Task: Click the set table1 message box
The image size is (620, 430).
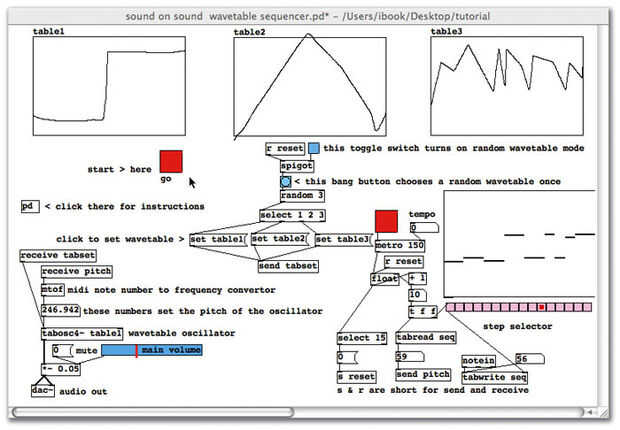Action: 218,240
